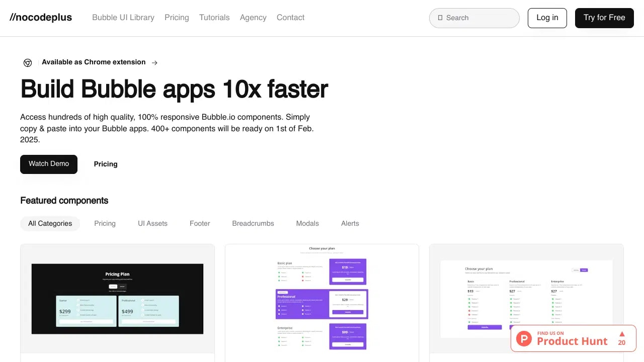644x362 pixels.
Task: Click the Product Hunt P logo icon
Action: point(524,339)
